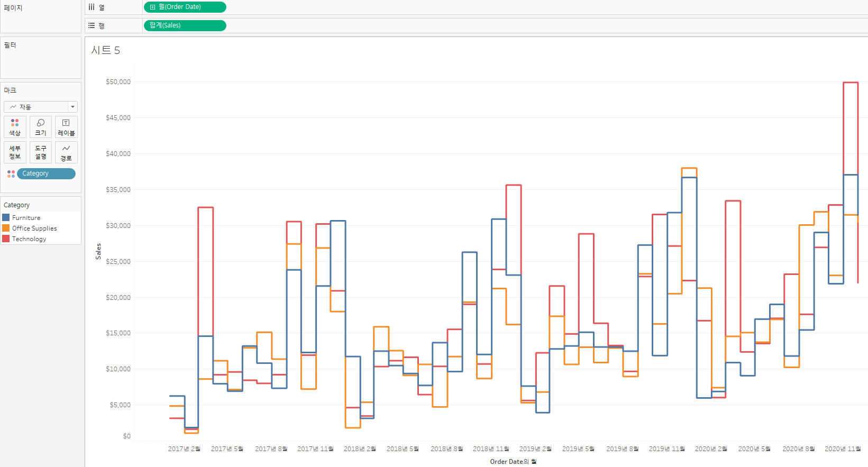Click the 열 (Columns) shelf icon
This screenshot has height=467, width=868.
tap(92, 7)
